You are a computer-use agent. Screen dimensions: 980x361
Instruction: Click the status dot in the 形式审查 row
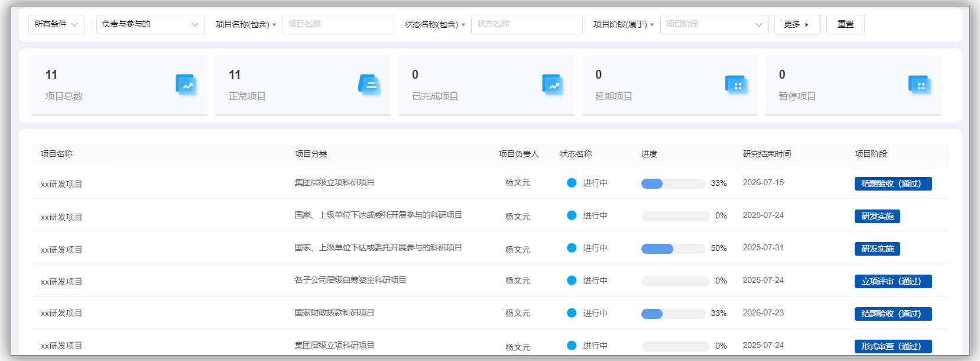(572, 346)
